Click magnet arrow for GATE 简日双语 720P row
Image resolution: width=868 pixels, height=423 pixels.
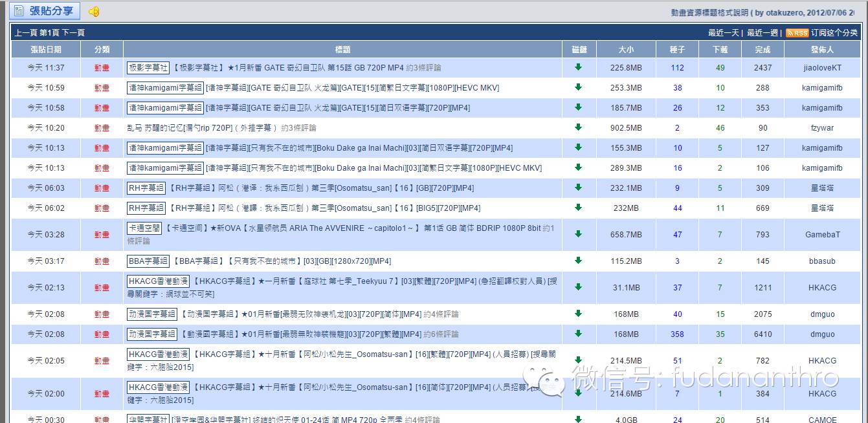tap(578, 107)
